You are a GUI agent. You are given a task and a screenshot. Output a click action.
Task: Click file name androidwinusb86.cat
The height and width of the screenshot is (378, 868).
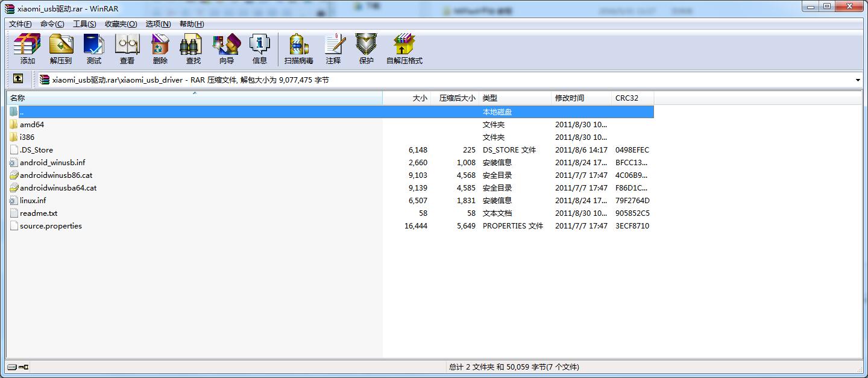coord(56,175)
